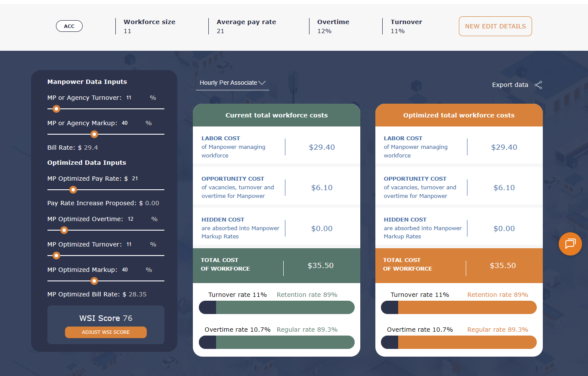Click the MP or Agency Markup slider handle
Viewport: 588px width, 376px height.
click(94, 134)
